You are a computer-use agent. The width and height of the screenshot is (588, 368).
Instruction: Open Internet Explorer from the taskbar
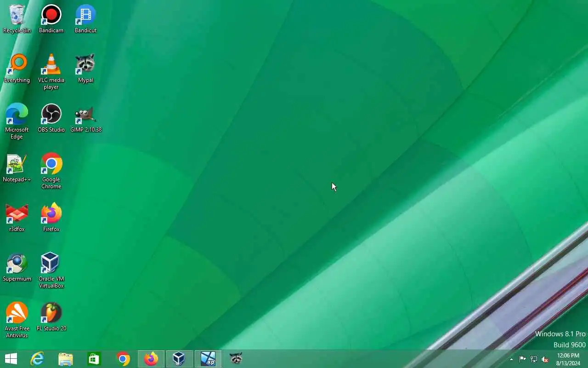click(x=37, y=359)
